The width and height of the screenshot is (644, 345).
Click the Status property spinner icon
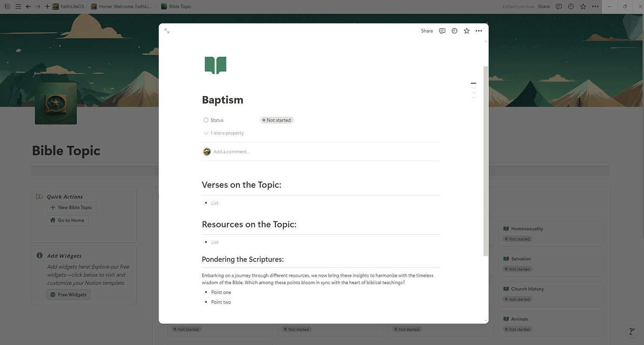pyautogui.click(x=206, y=120)
